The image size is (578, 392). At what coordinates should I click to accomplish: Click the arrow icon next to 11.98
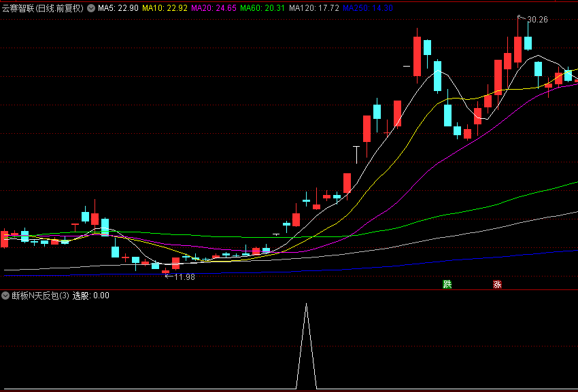[168, 277]
